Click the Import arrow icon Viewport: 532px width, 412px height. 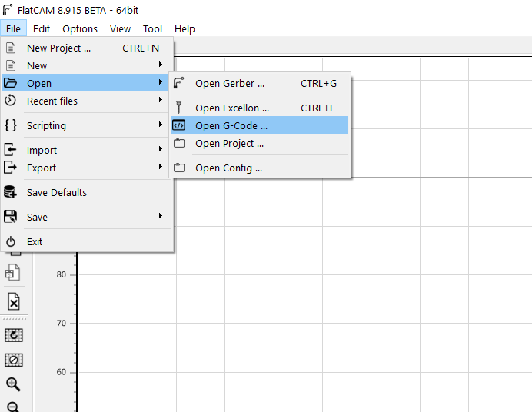(x=10, y=150)
